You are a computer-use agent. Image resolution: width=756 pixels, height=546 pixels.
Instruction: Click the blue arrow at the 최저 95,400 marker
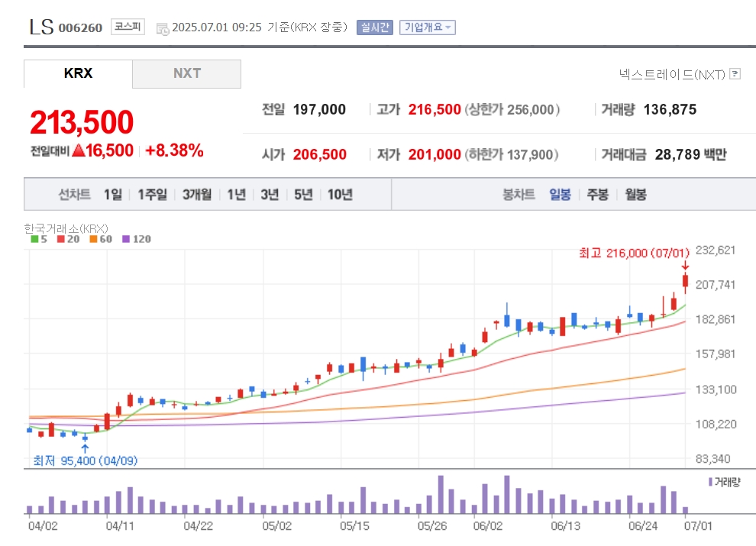(x=86, y=448)
